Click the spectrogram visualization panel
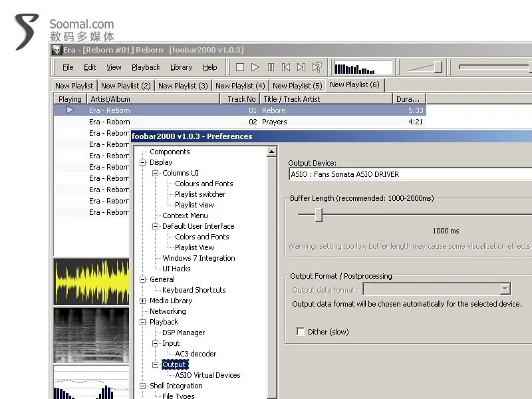Viewport: 532px width, 399px height. 91,336
